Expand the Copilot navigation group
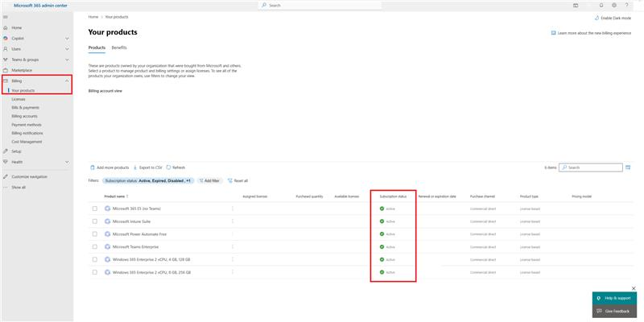 pos(67,38)
